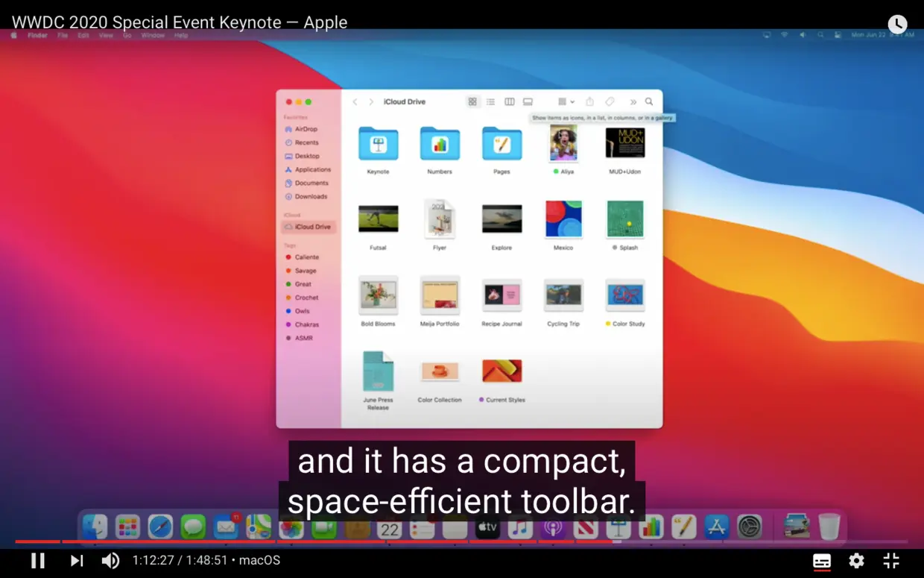The height and width of the screenshot is (578, 924).
Task: Open search in the Finder window
Action: (x=649, y=102)
